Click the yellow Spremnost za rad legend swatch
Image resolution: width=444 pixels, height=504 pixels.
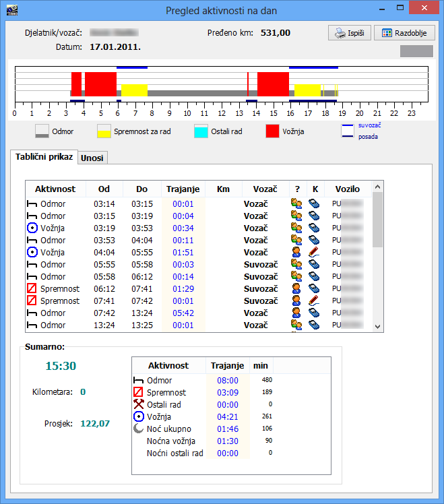pos(104,131)
